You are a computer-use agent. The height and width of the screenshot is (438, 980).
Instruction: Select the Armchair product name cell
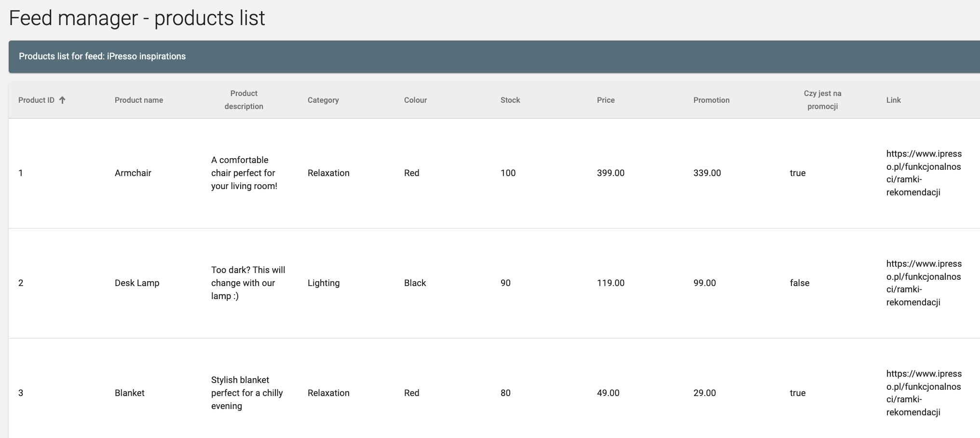[x=133, y=173]
